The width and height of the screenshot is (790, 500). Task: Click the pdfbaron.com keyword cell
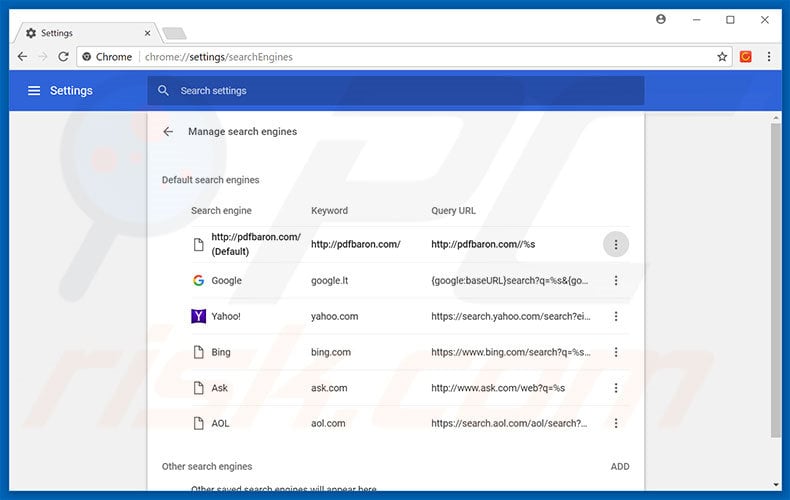click(x=356, y=244)
